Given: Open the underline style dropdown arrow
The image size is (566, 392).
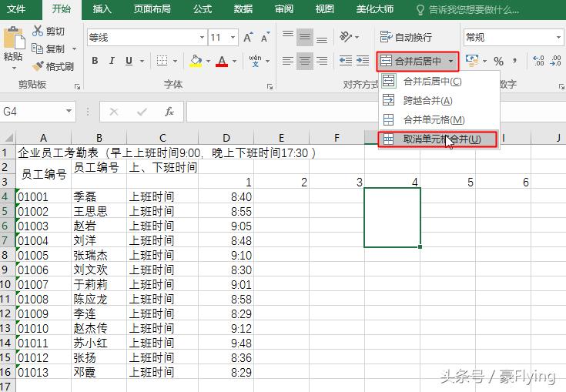Looking at the screenshot, I should [x=142, y=61].
